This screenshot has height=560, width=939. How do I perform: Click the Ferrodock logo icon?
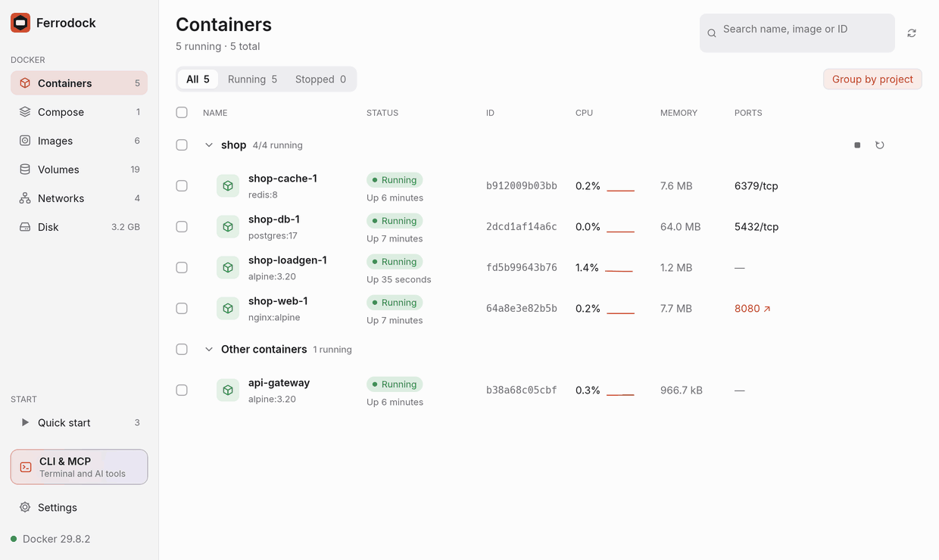tap(20, 23)
